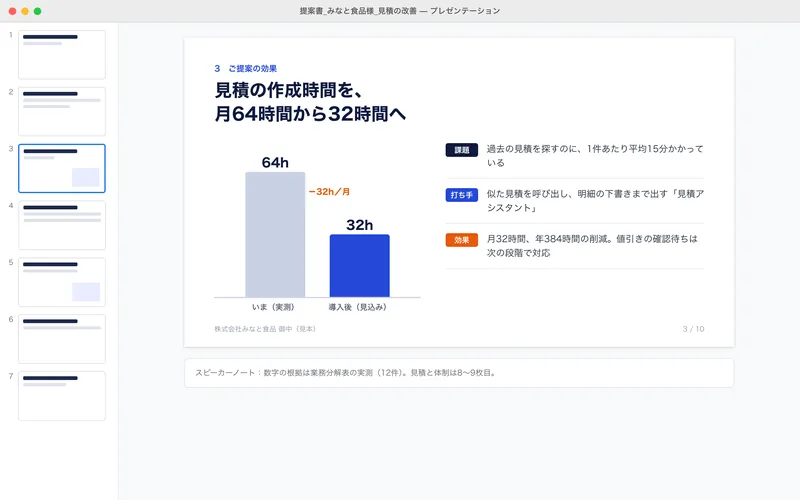Click the dark 課題 badge
The width and height of the screenshot is (800, 500).
(x=462, y=150)
